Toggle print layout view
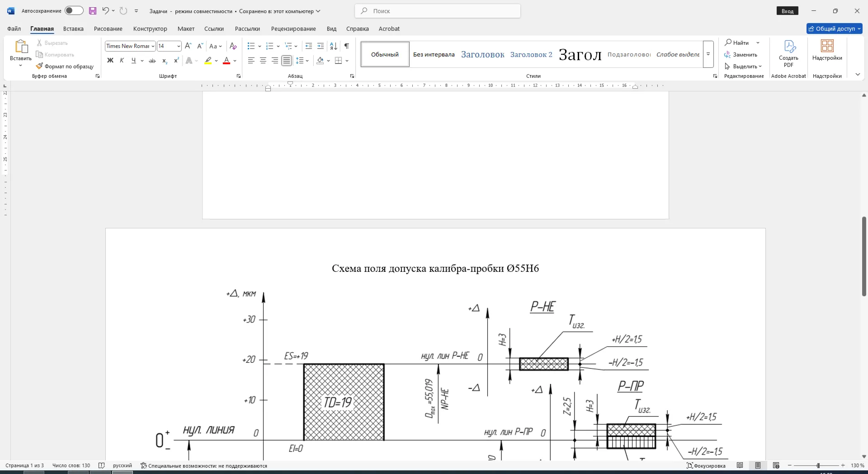The image size is (868, 474). (758, 465)
